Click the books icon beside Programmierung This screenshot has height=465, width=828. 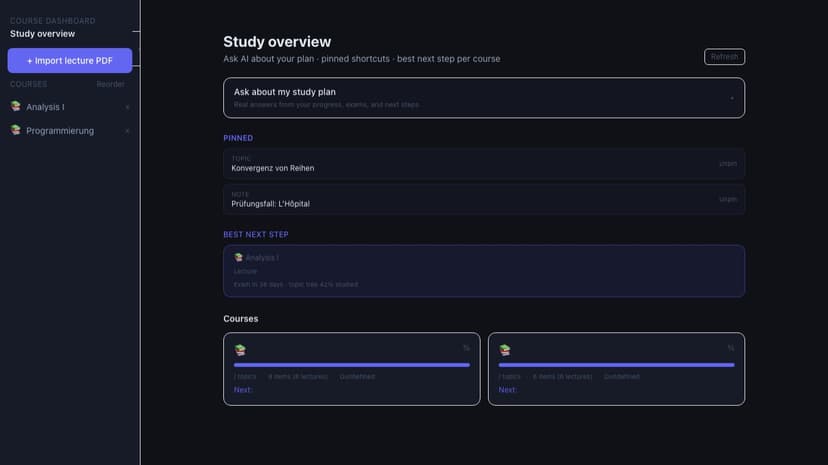[x=16, y=130]
